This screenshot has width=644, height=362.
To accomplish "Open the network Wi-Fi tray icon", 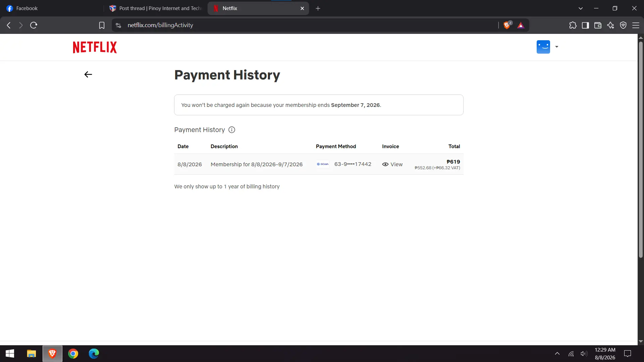I will (x=571, y=354).
